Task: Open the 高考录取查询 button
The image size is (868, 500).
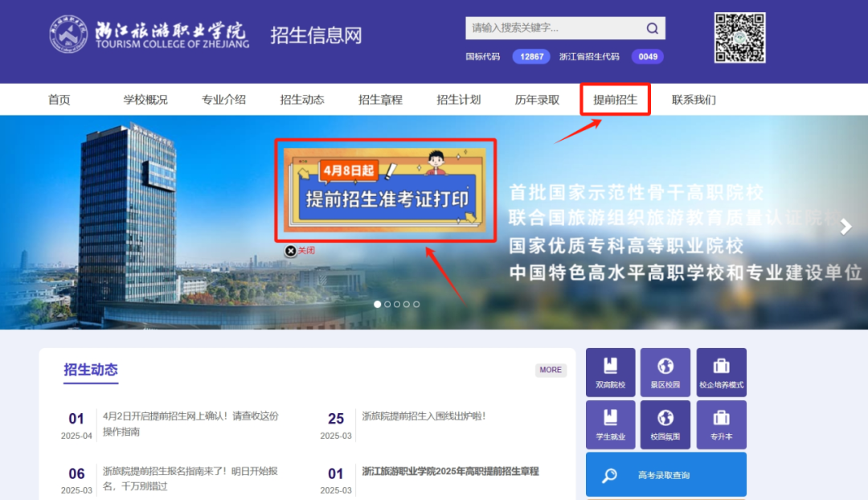Action: coord(665,475)
